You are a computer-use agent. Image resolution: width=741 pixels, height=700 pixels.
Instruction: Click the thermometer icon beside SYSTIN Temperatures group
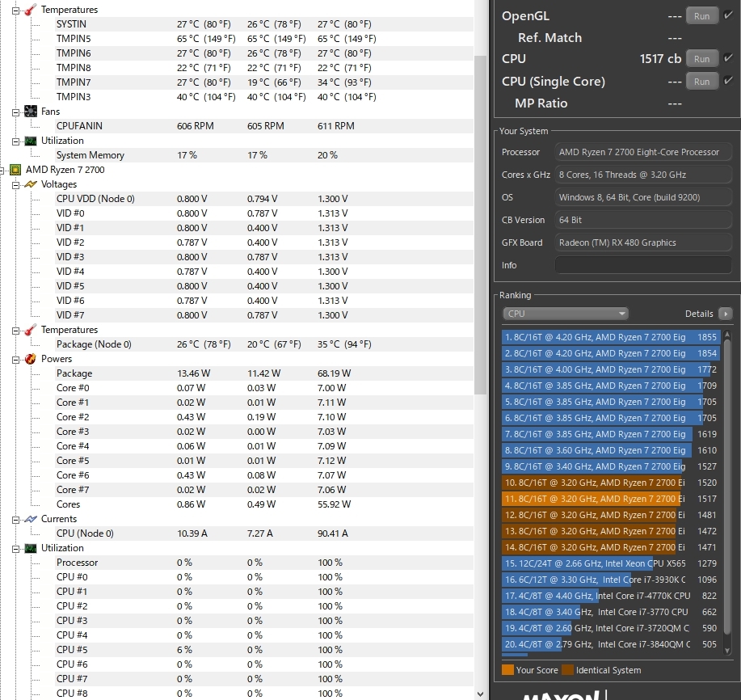click(x=30, y=10)
